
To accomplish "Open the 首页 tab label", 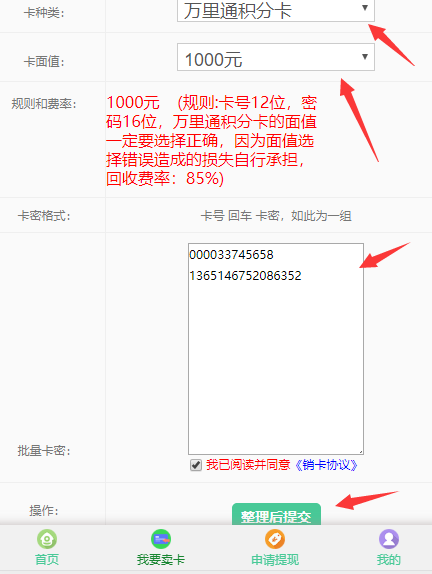I will tap(47, 559).
